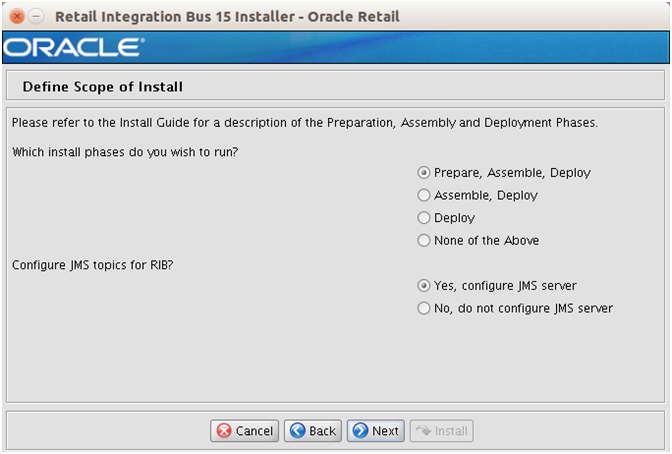Image resolution: width=672 pixels, height=454 pixels.
Task: Click the Oracle logo in banner
Action: [74, 47]
